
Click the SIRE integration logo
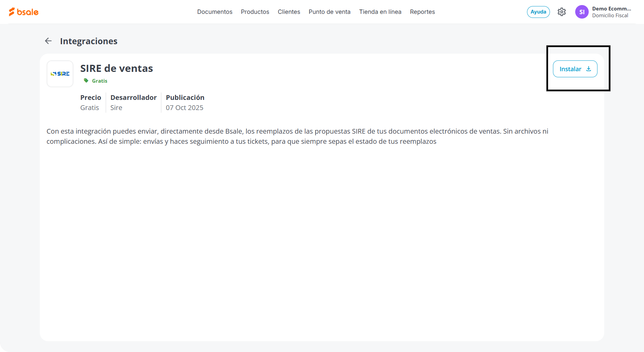click(x=60, y=74)
